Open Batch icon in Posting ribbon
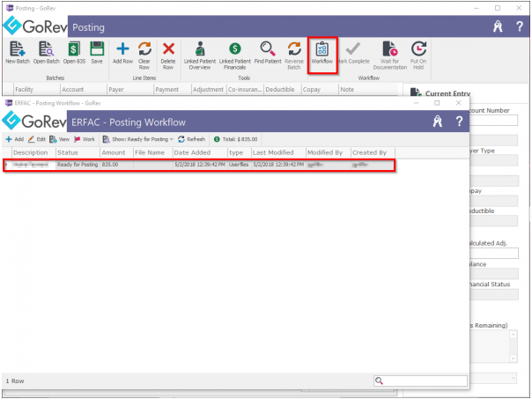Screen dimensions: 532x399 point(46,48)
